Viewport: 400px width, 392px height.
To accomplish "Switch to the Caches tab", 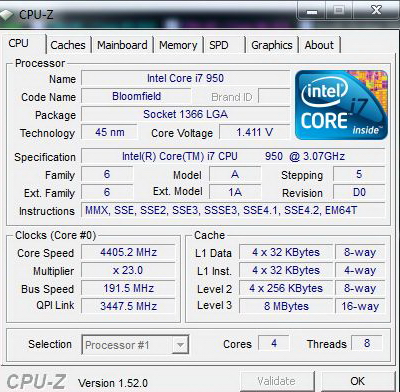I will tap(68, 45).
